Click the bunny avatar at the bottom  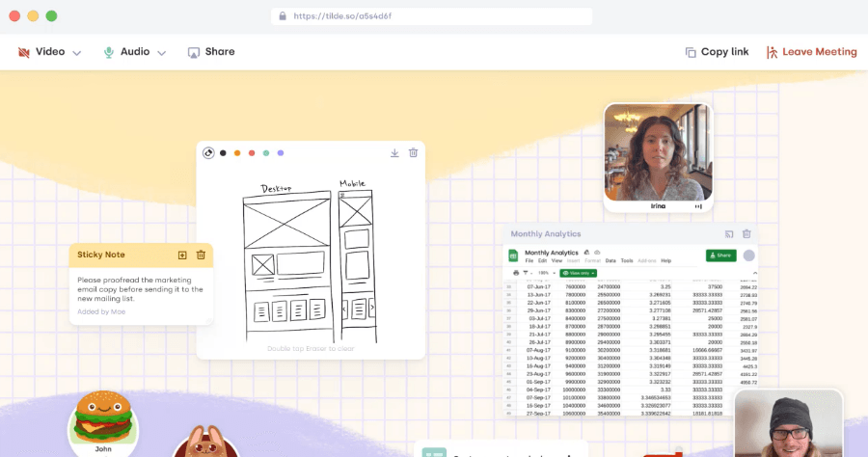click(x=206, y=442)
